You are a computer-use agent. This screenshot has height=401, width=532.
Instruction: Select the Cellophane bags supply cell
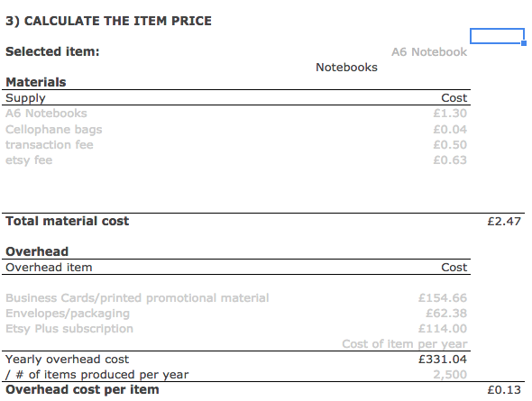53,129
